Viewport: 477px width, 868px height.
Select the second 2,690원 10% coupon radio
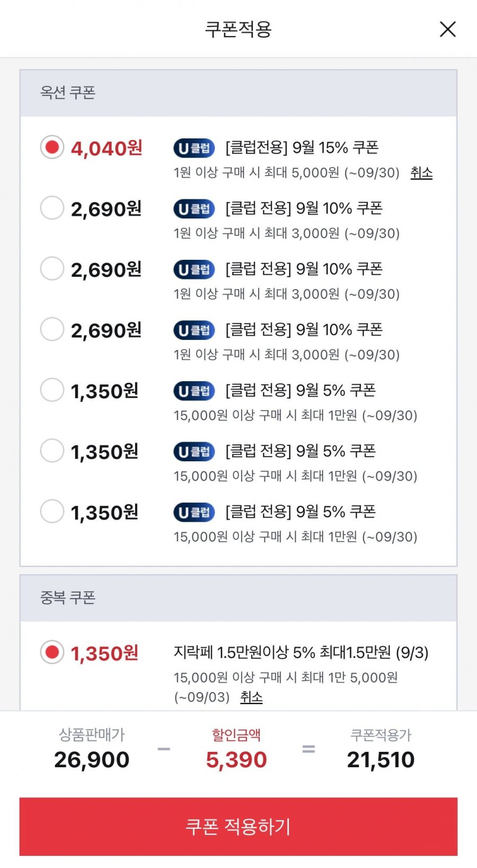52,269
